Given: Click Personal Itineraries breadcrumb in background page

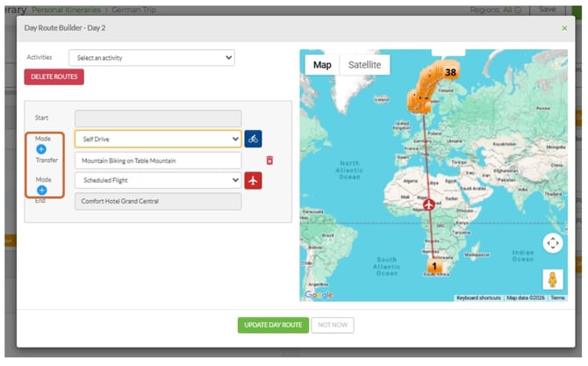Looking at the screenshot, I should pos(67,10).
